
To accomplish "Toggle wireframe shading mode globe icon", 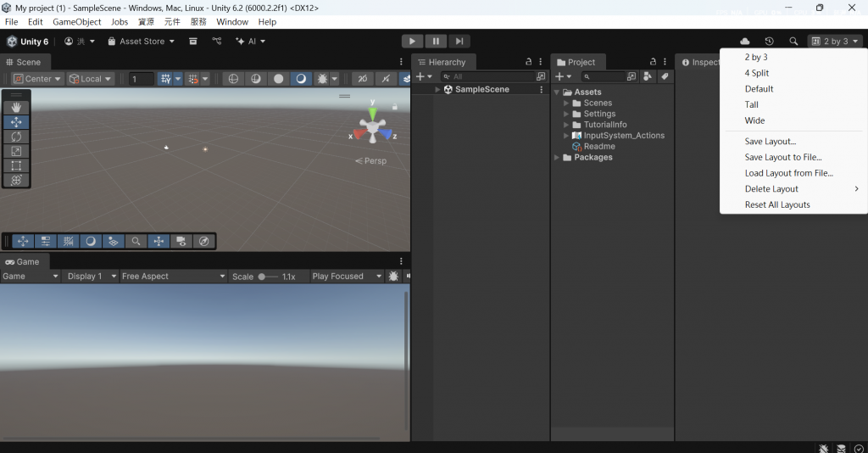I will coord(233,79).
